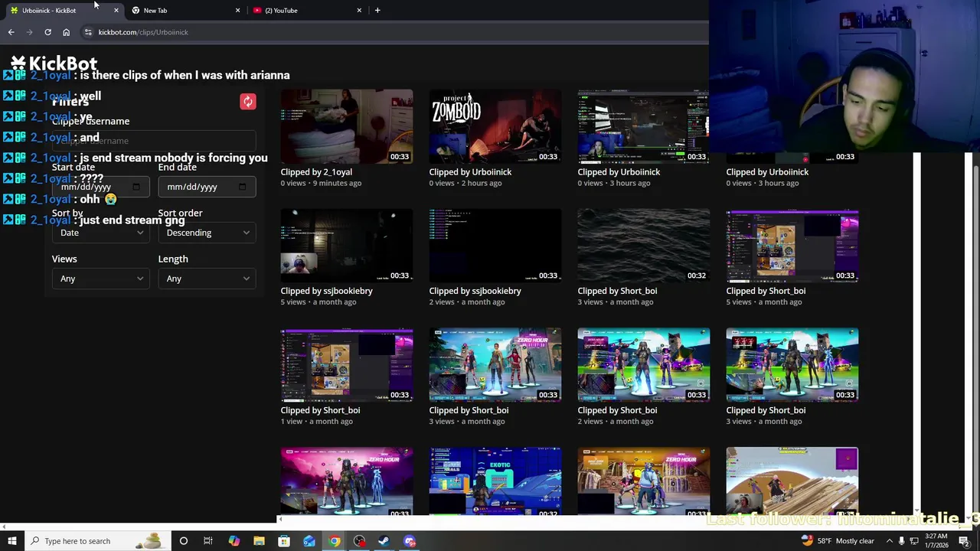980x551 pixels.
Task: Open Urboiinick's clip from 3 hours ago
Action: (644, 126)
